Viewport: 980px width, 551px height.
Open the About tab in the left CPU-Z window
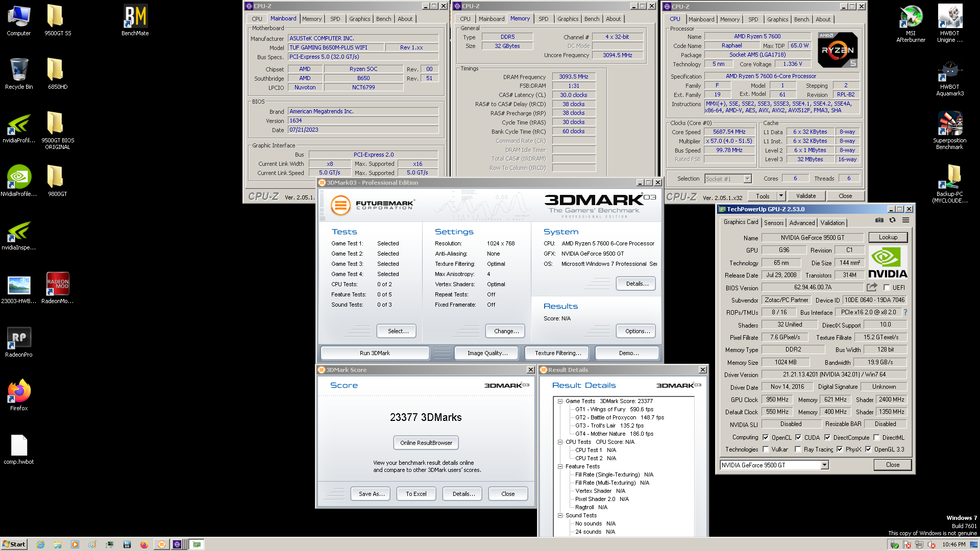click(x=405, y=19)
